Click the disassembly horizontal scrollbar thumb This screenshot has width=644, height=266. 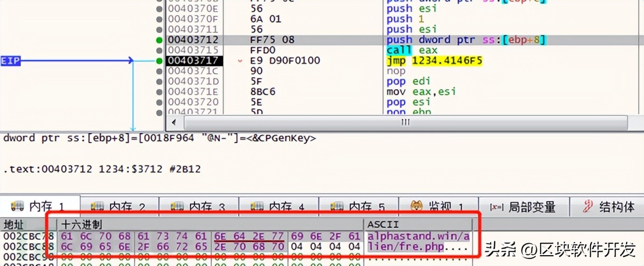(405, 123)
